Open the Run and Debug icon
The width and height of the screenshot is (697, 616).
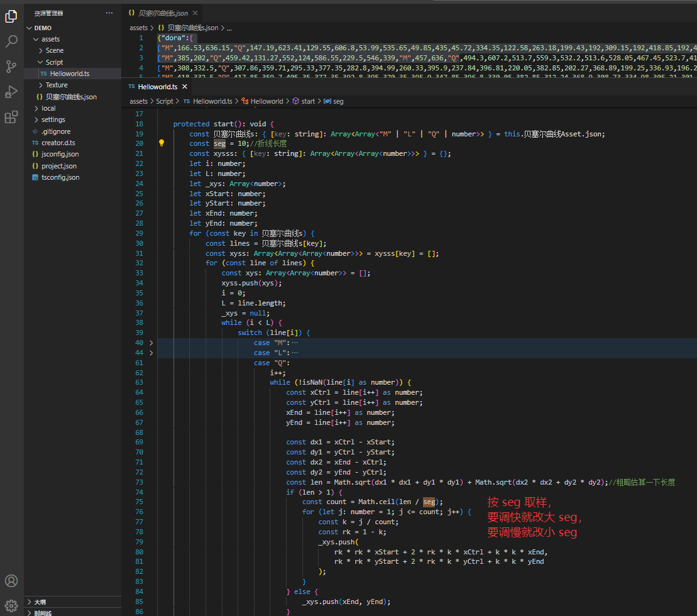point(11,92)
